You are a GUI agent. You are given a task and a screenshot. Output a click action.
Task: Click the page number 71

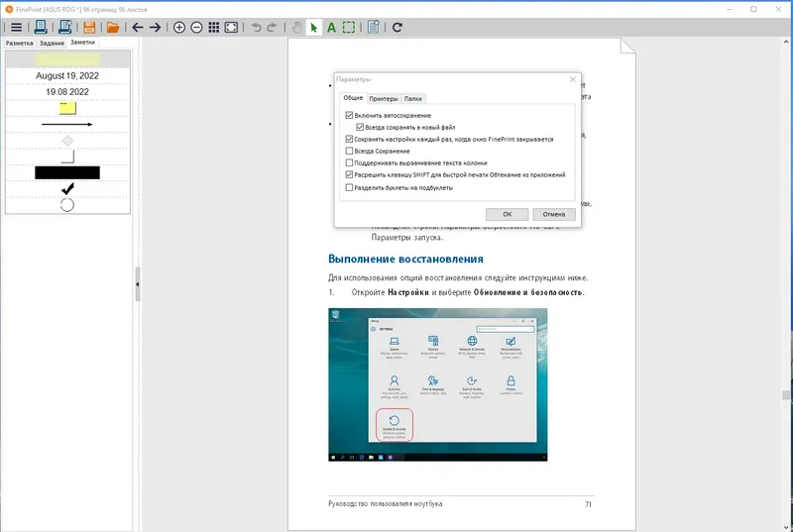click(588, 504)
